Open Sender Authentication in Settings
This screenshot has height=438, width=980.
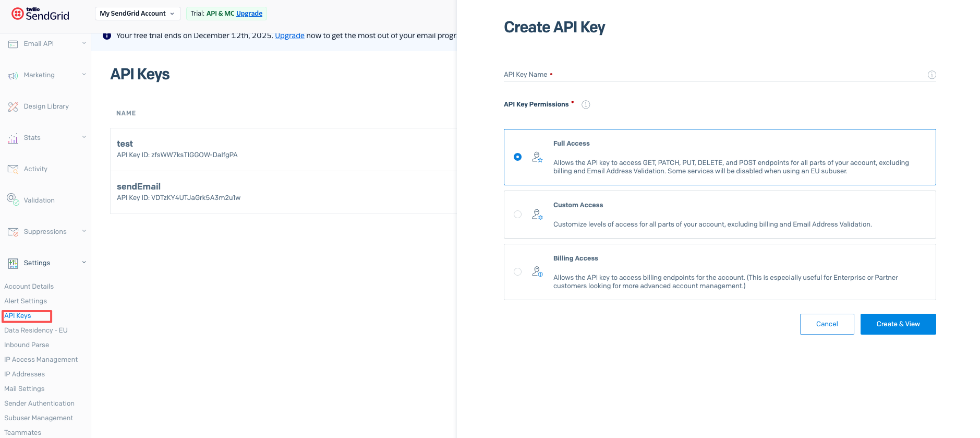point(39,404)
